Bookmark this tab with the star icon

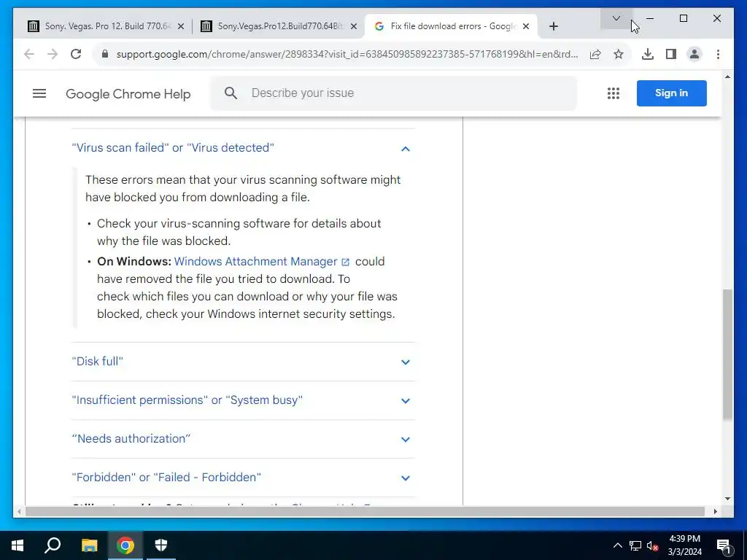pos(619,54)
